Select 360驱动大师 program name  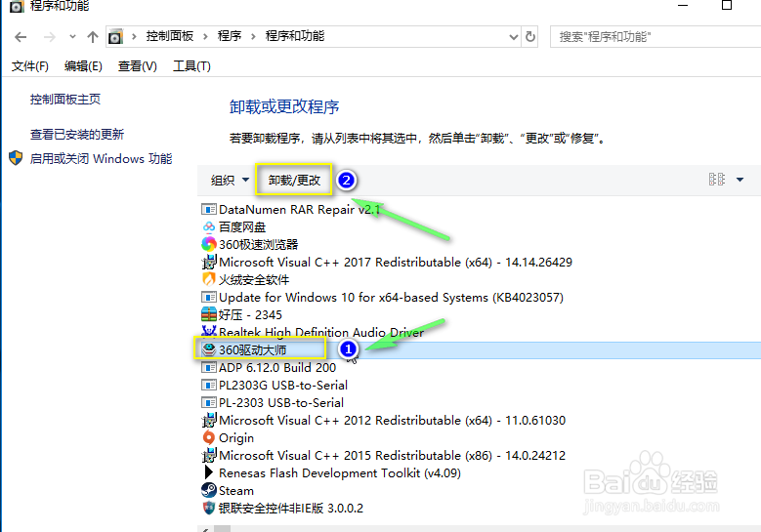click(x=253, y=349)
